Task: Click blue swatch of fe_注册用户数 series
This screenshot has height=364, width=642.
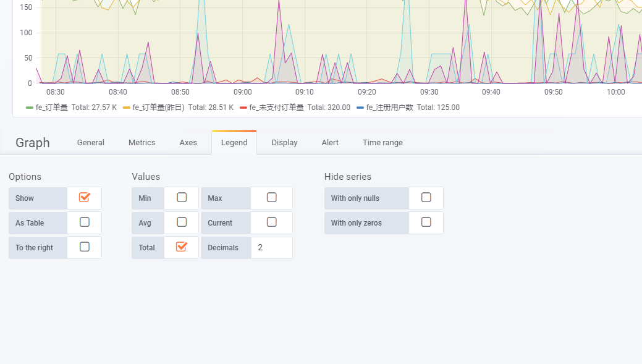Action: click(x=360, y=108)
